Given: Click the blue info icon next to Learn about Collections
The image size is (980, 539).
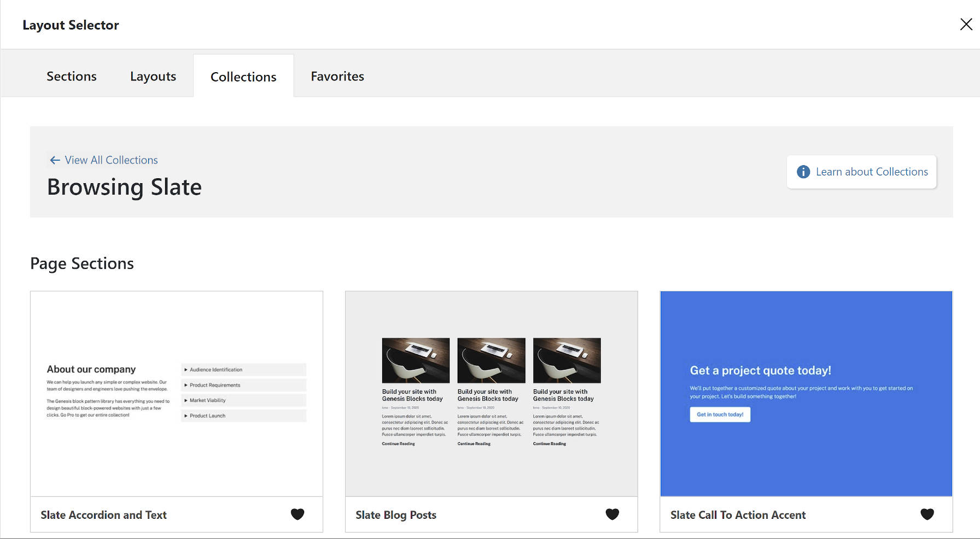Looking at the screenshot, I should pyautogui.click(x=803, y=172).
